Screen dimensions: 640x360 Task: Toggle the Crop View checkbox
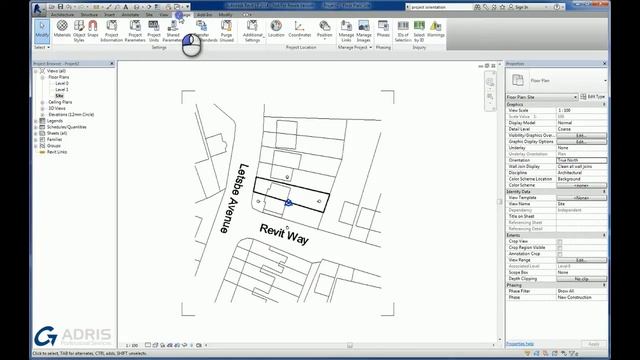(x=560, y=242)
